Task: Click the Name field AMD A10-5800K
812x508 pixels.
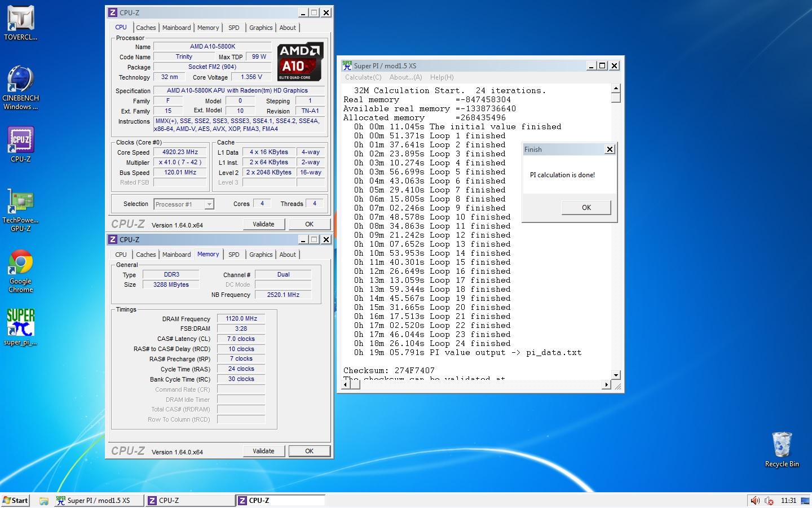Action: pos(213,46)
